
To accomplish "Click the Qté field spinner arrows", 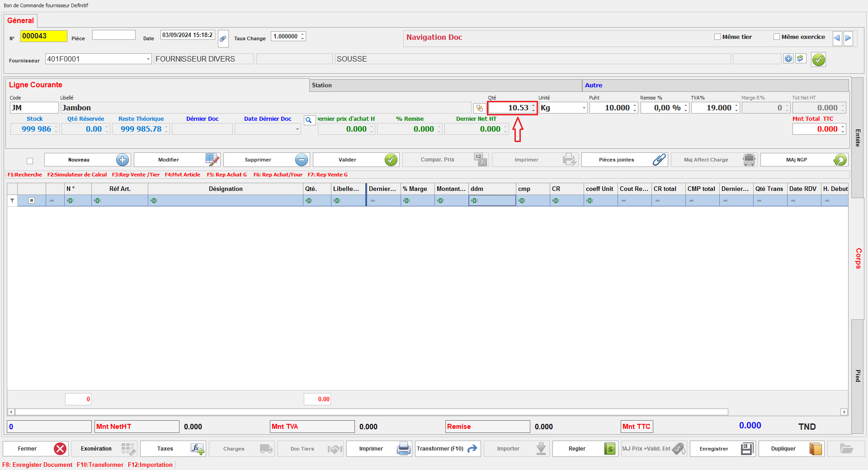I will (533, 108).
